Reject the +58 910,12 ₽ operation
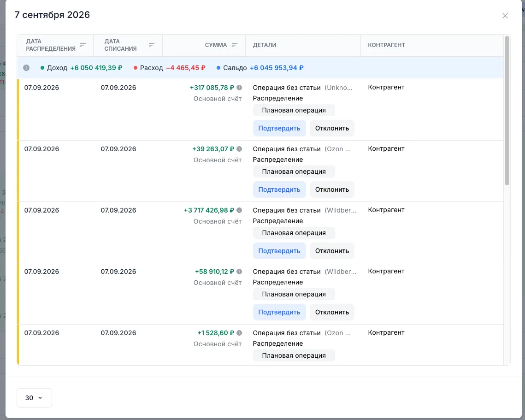 332,312
